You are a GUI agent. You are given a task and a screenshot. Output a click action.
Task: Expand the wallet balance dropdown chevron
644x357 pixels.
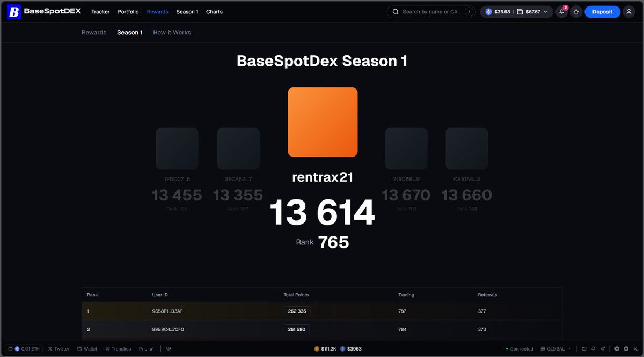546,12
